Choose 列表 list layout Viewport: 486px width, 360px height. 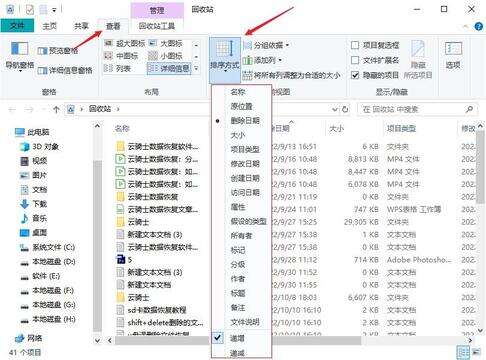click(117, 69)
